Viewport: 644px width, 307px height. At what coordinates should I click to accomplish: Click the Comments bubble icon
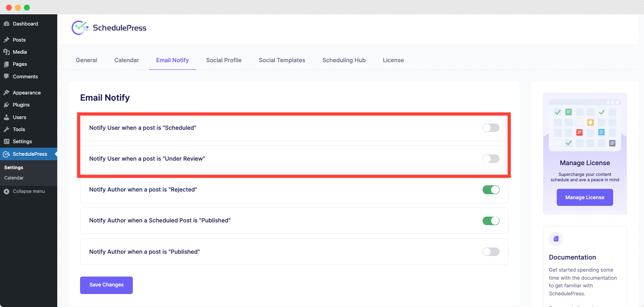coord(6,77)
